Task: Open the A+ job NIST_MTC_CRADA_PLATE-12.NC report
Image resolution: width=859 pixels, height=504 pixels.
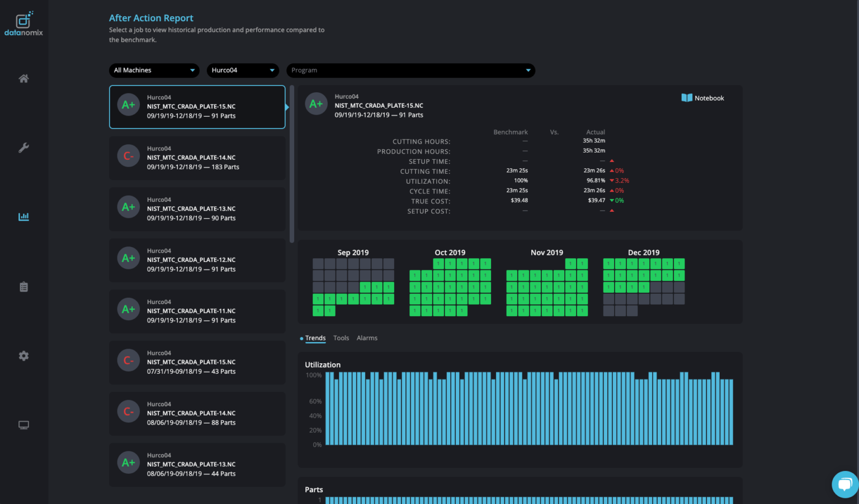Action: (197, 260)
